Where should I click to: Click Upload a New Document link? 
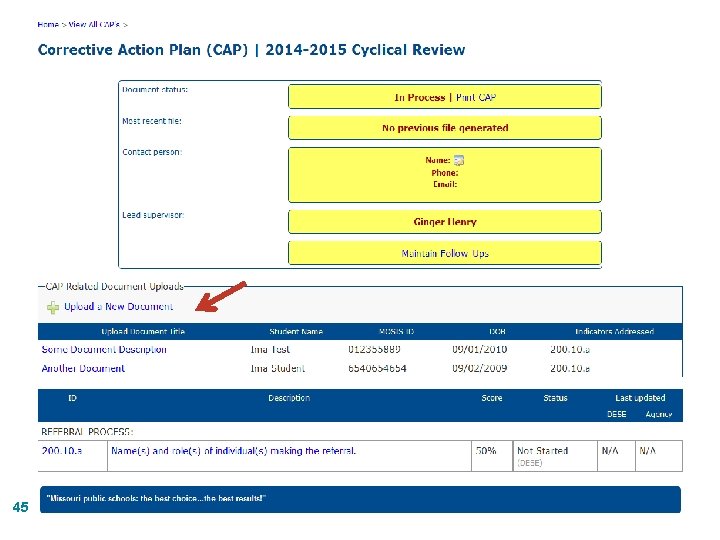(118, 307)
